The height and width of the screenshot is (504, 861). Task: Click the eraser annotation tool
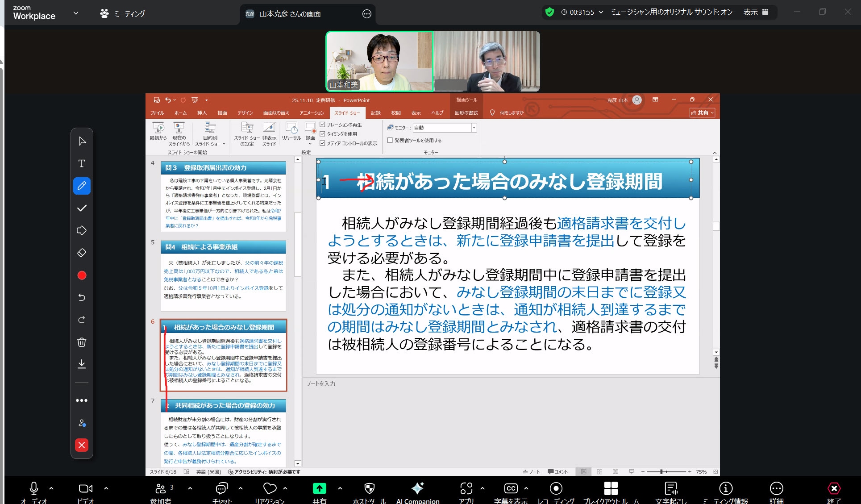82,253
